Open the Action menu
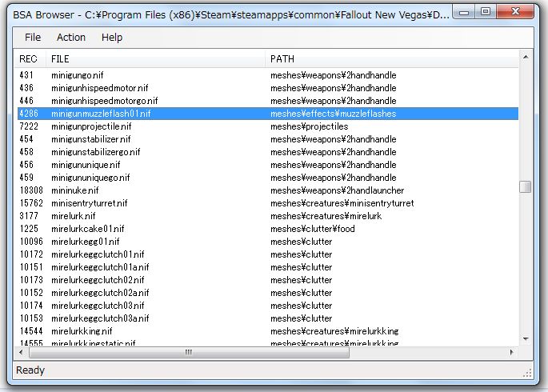548x392 pixels. tap(71, 37)
